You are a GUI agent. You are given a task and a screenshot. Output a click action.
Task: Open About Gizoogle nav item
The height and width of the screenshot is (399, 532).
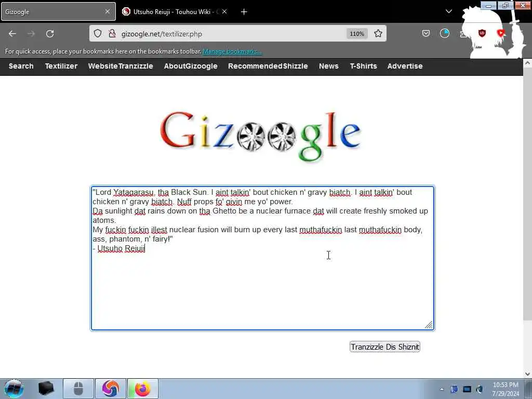[191, 66]
